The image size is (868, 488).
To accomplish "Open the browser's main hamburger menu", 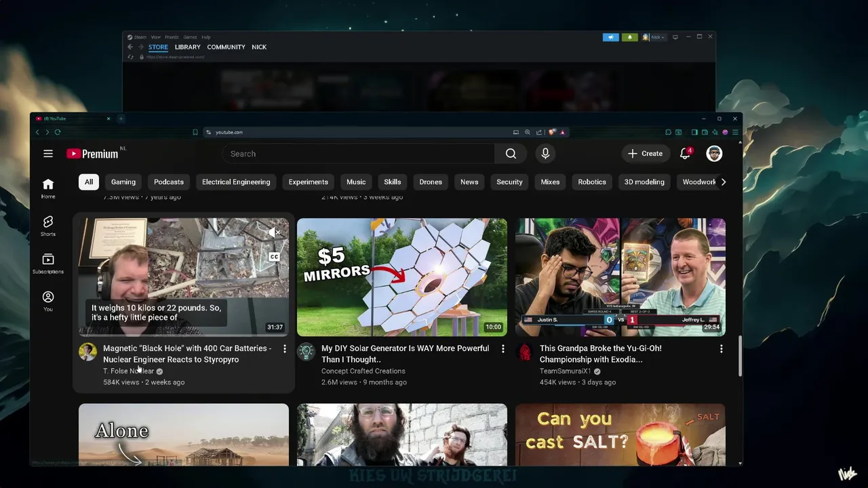I will [x=735, y=132].
